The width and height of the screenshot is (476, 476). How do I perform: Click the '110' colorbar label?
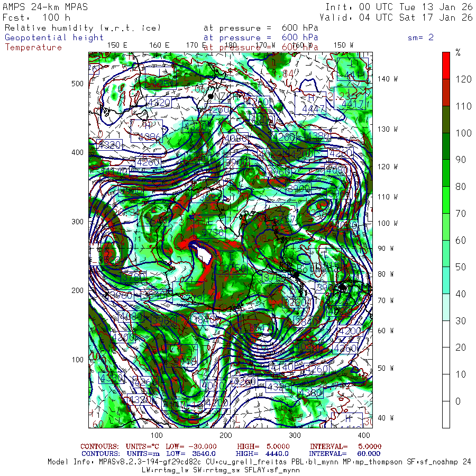[463, 106]
